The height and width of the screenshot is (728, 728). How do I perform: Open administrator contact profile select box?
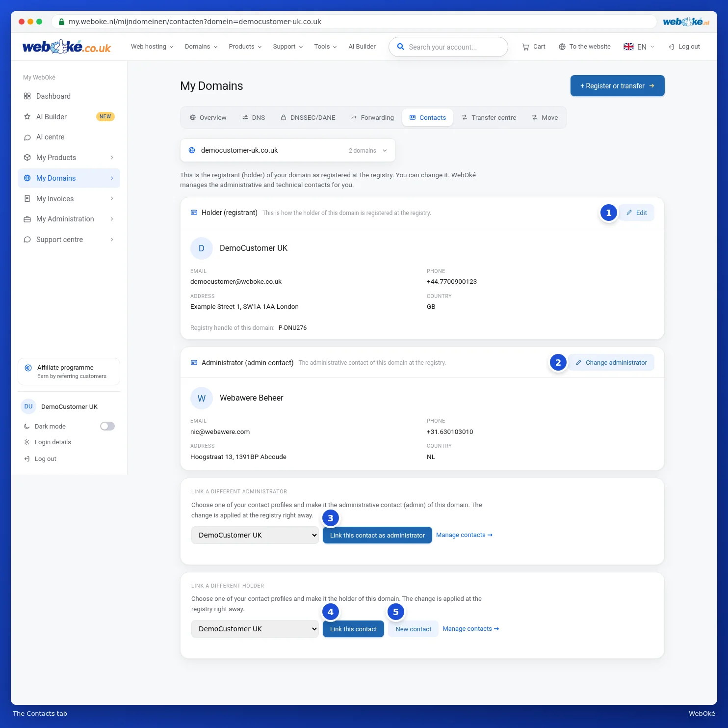click(255, 535)
